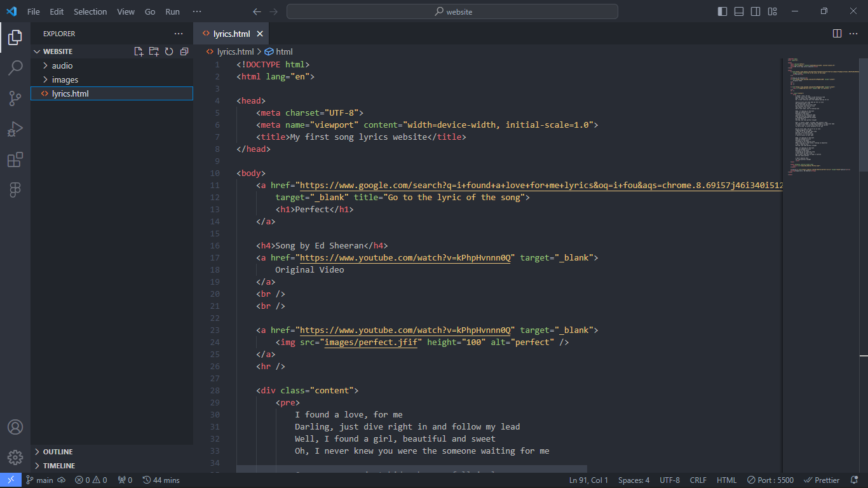Change language mode HTML

coord(726,480)
